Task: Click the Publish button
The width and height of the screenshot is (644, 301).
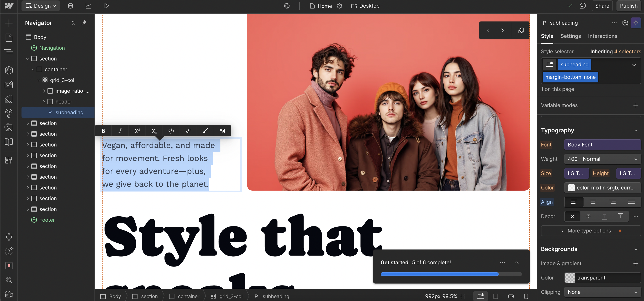Action: click(x=629, y=6)
